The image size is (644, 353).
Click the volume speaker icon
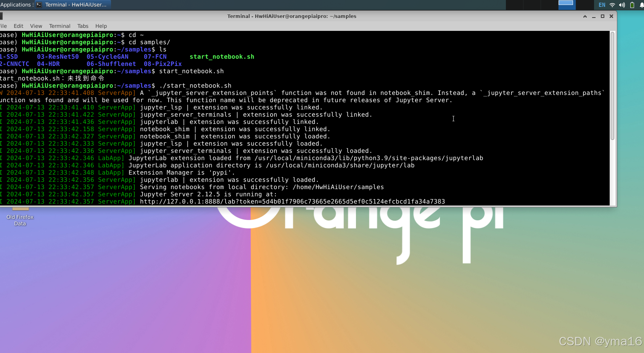622,5
